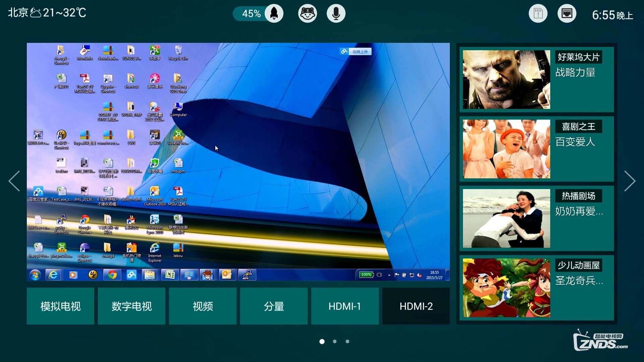Click the 18:55 taskbar clock
Viewport: 644px width, 362px height.
click(x=434, y=275)
